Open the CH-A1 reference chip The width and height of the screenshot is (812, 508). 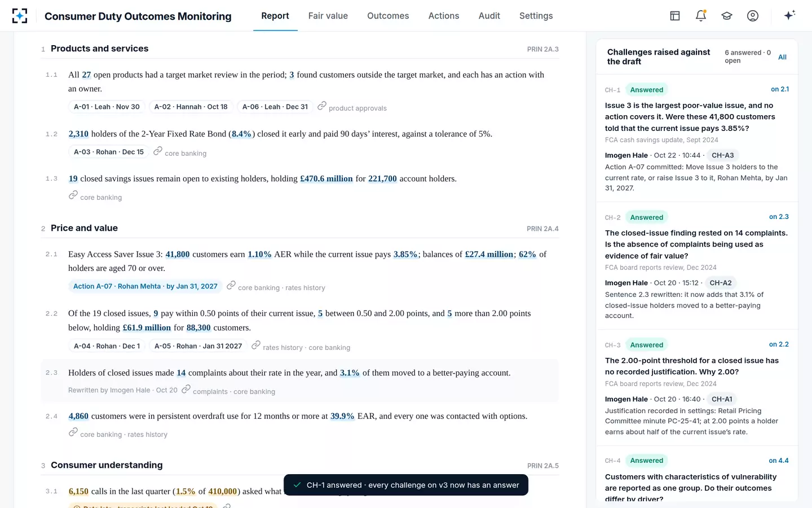pyautogui.click(x=722, y=399)
